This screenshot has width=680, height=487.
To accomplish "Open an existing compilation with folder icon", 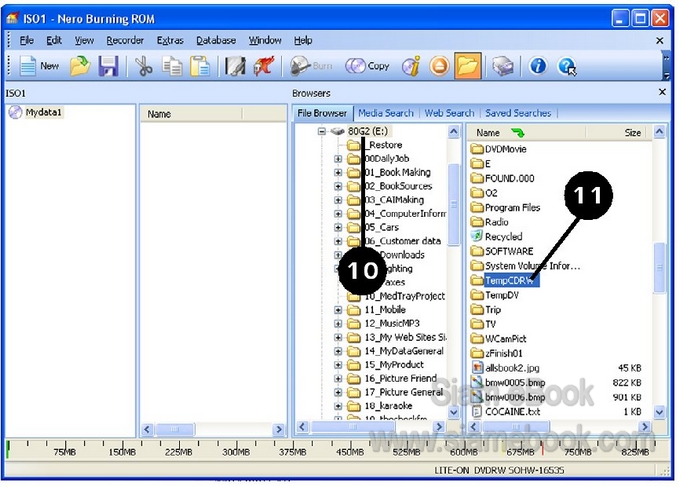I will pos(80,66).
